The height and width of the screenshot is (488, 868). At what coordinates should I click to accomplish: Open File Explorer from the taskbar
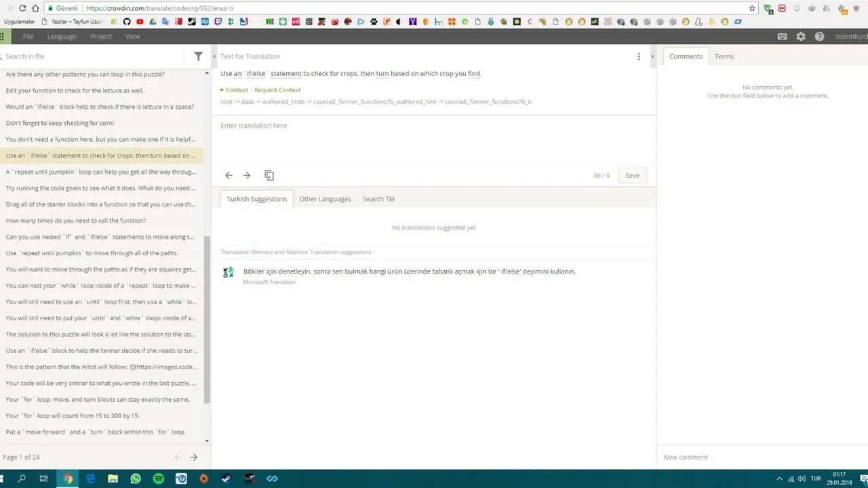113,478
